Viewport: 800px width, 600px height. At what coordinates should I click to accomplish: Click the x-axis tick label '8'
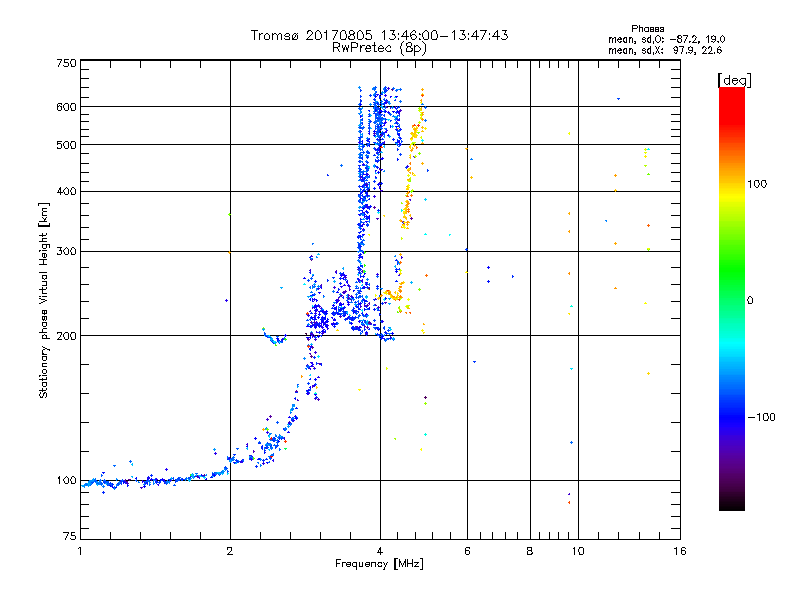click(x=530, y=551)
